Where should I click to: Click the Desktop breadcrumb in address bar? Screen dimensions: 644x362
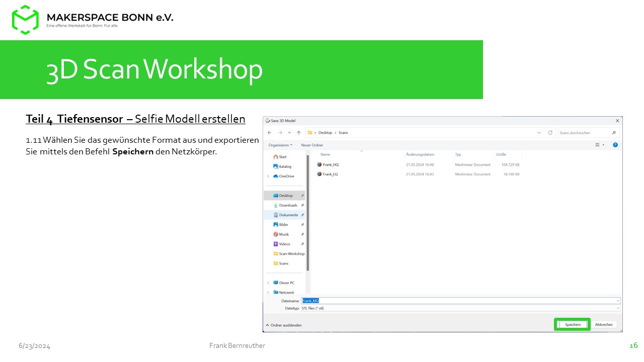(325, 133)
